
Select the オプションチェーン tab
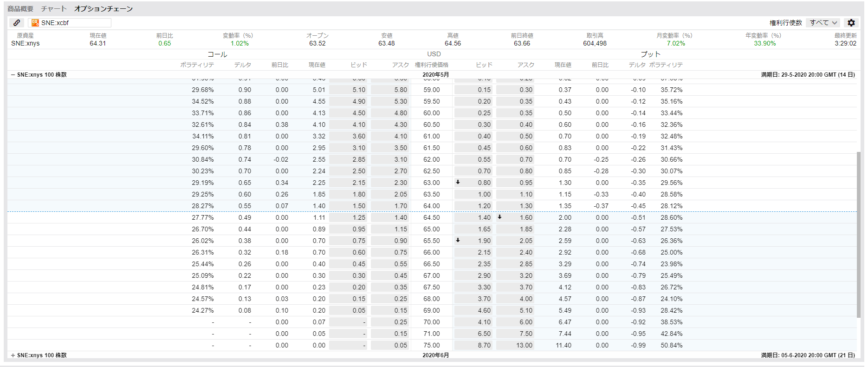[104, 9]
